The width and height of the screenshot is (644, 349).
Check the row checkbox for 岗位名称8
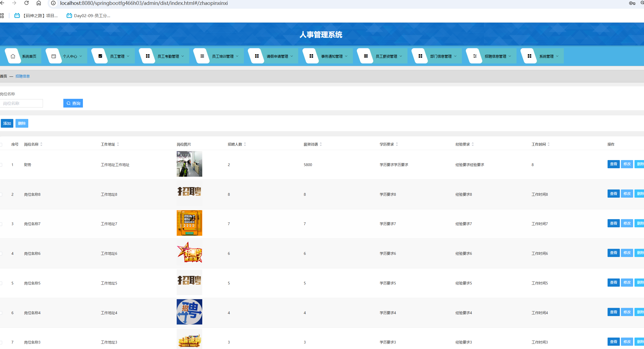(1, 194)
